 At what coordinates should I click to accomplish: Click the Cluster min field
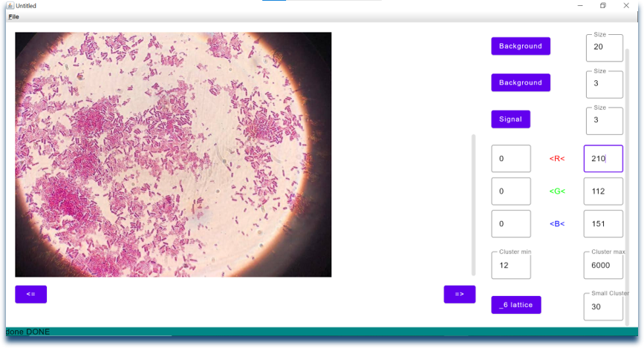511,265
